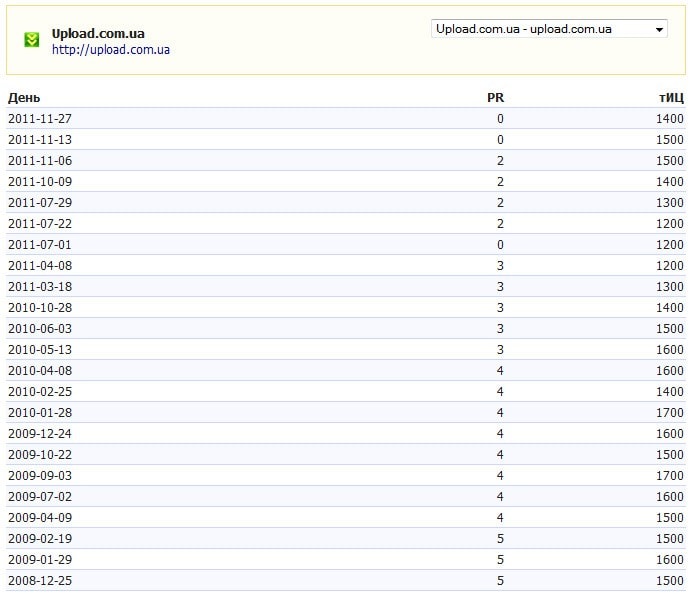Select the date 2011-11-13

(x=40, y=140)
